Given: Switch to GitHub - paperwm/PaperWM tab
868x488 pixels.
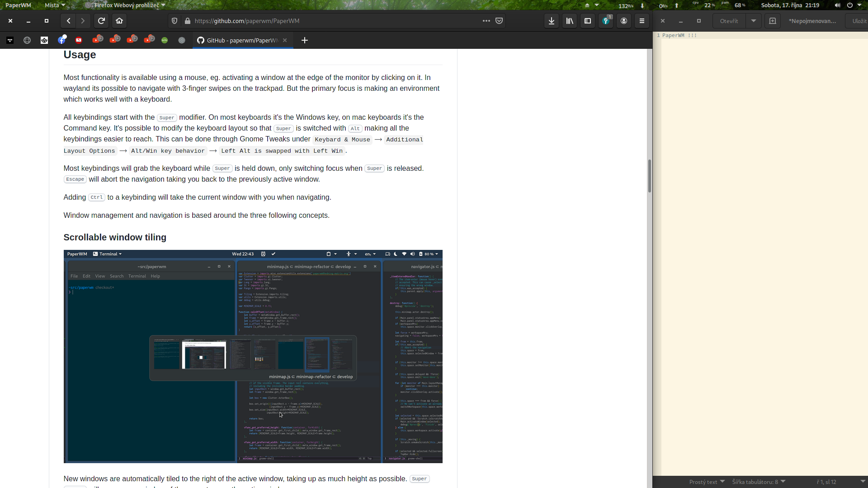Looking at the screenshot, I should click(x=243, y=40).
